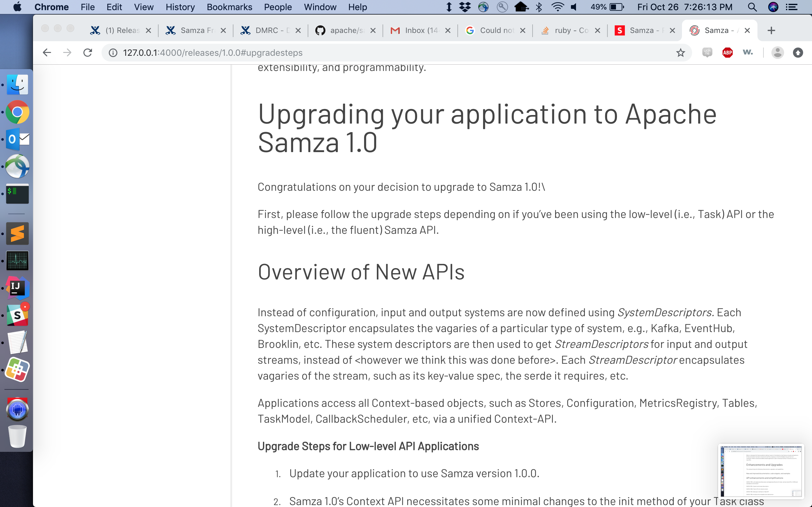This screenshot has height=507, width=812.
Task: Open the History menu
Action: tap(180, 7)
